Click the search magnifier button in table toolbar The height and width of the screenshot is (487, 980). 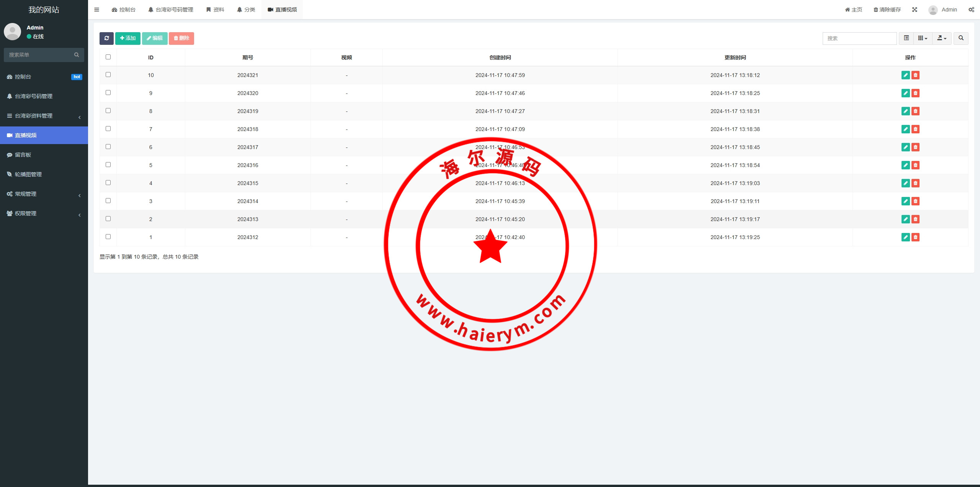pos(961,38)
